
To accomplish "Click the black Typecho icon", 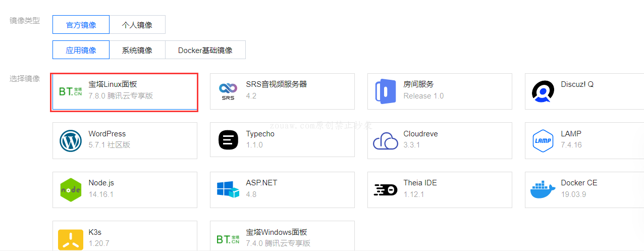I will [x=228, y=140].
